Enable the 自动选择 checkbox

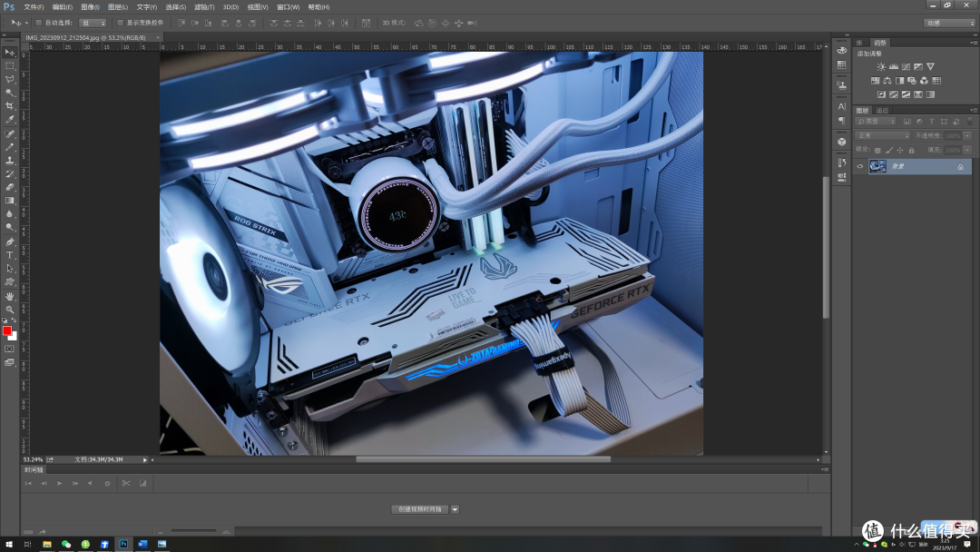point(39,23)
